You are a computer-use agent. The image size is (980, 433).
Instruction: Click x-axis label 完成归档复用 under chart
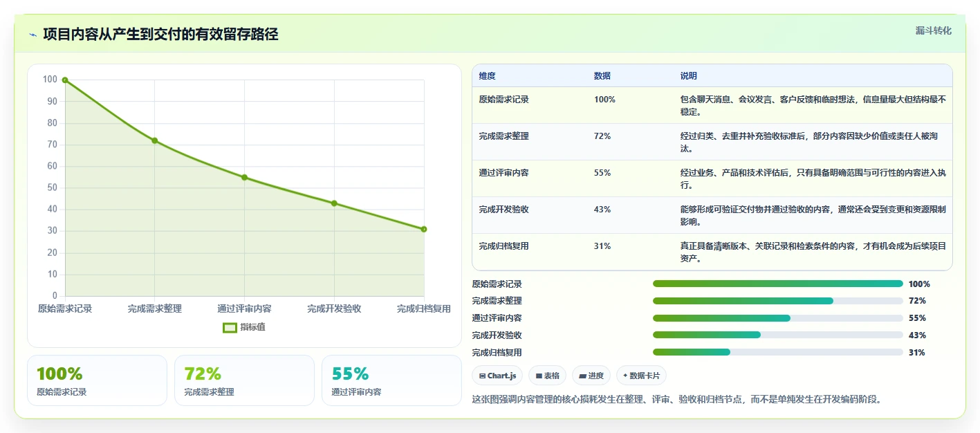tap(424, 308)
